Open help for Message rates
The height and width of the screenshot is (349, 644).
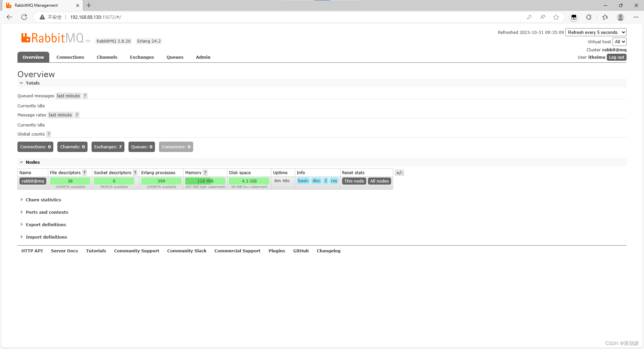pos(77,115)
